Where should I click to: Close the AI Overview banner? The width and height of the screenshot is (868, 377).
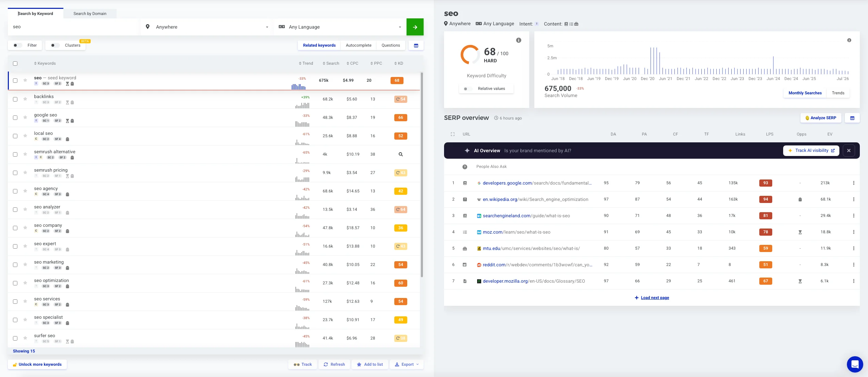[x=849, y=151]
